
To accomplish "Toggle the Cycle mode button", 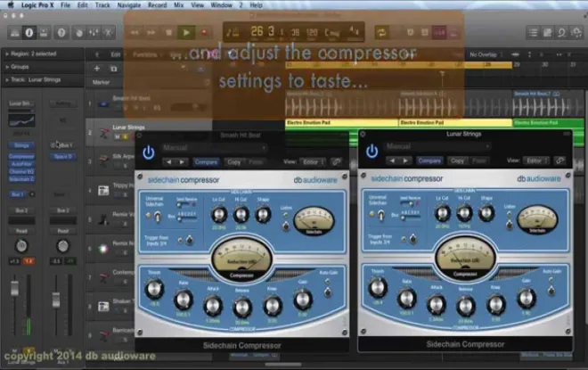I will point(381,33).
